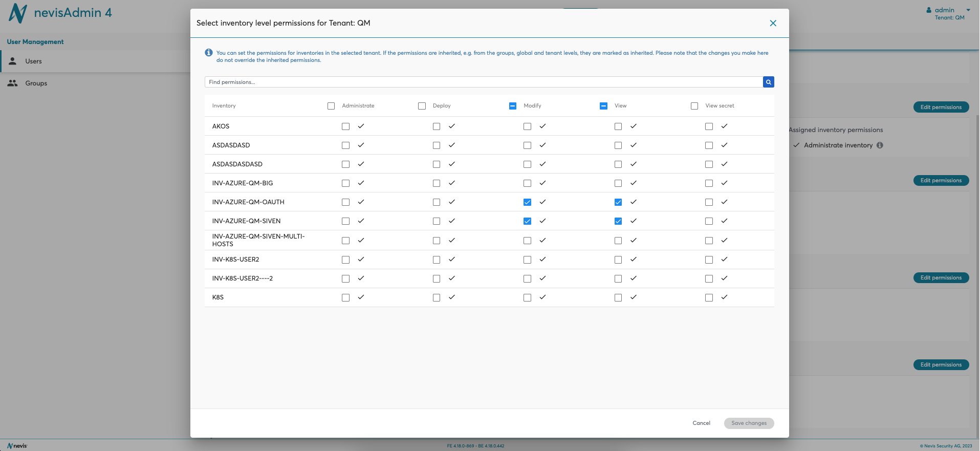
Task: Click the admin user avatar icon
Action: point(929,10)
